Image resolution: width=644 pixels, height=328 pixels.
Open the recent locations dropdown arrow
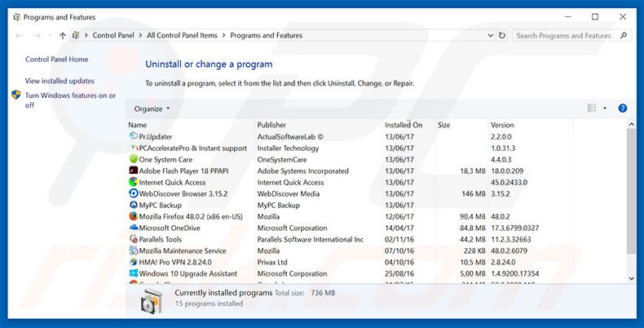point(50,36)
